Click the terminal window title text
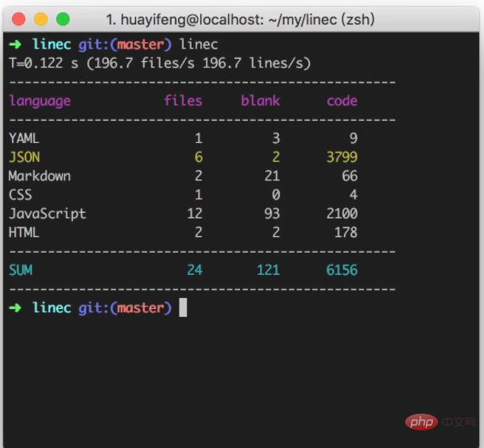This screenshot has height=448, width=484. (x=241, y=18)
